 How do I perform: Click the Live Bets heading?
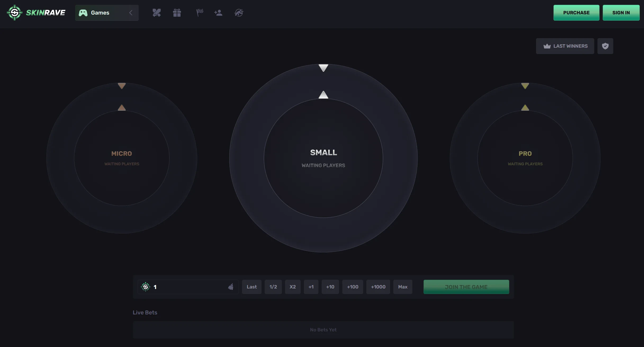145,313
